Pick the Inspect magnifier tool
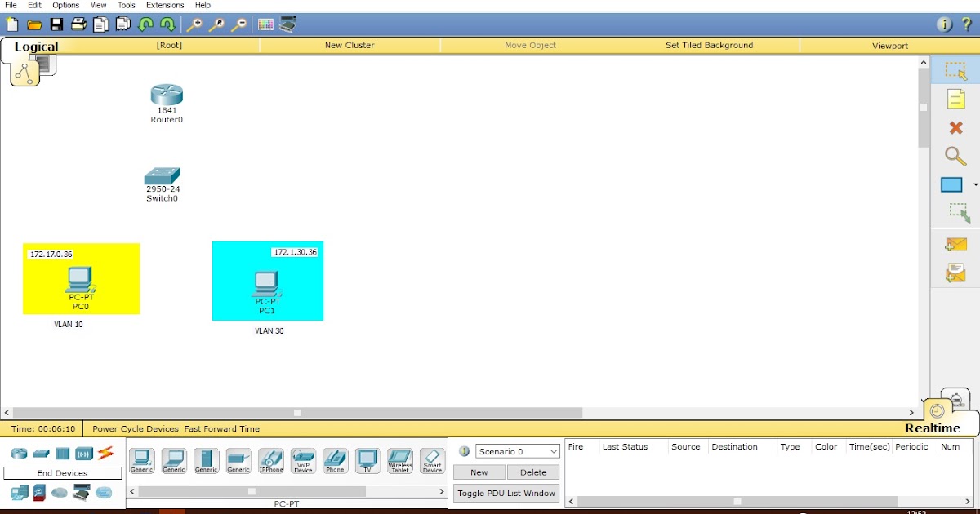 [x=955, y=156]
